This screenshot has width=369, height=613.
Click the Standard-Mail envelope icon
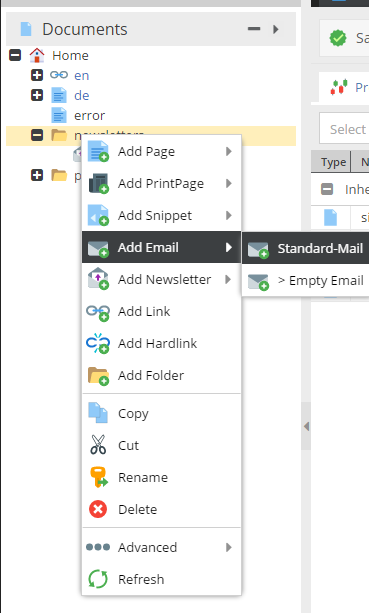coord(258,249)
